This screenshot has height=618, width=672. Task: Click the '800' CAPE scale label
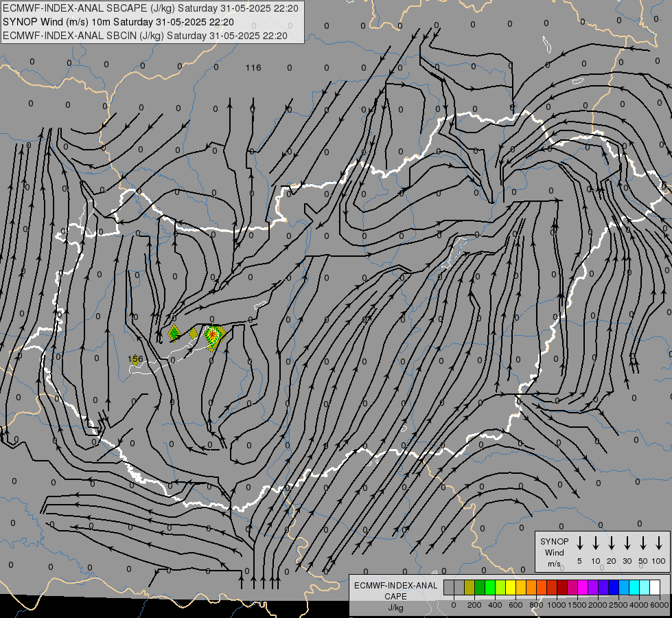[536, 605]
